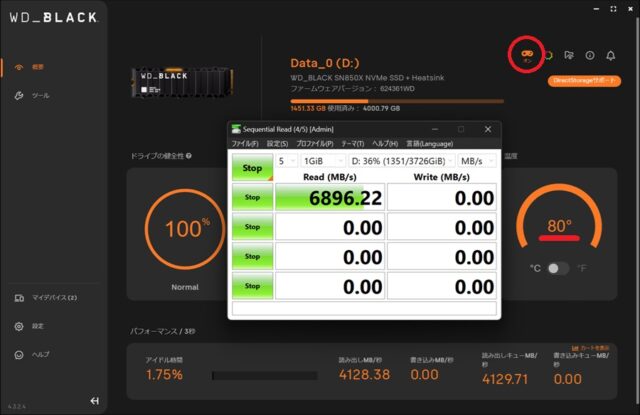Click the 4129.71 read queue value
640x415 pixels.
505,379
